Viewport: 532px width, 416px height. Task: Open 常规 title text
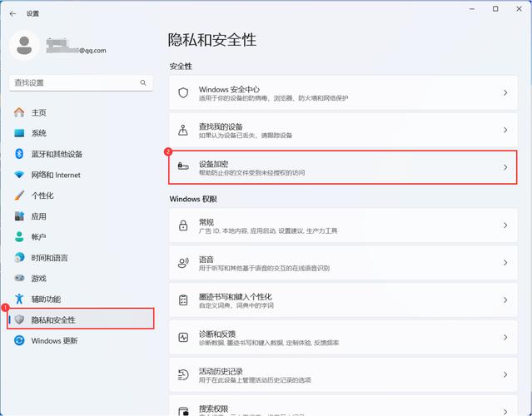point(206,222)
